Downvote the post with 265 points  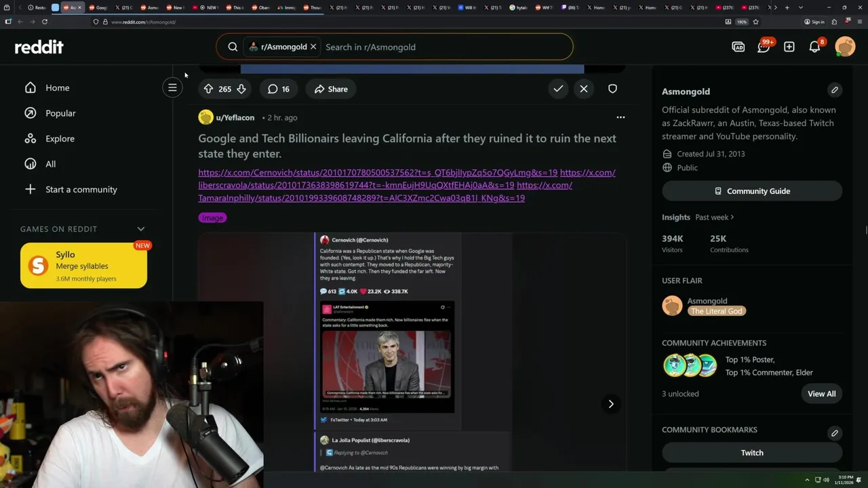(241, 89)
